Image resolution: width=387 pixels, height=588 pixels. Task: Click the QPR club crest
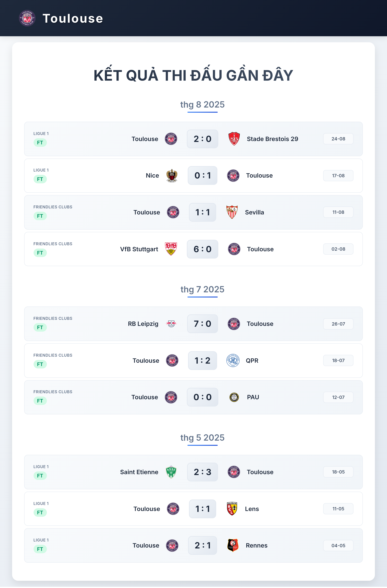[233, 360]
